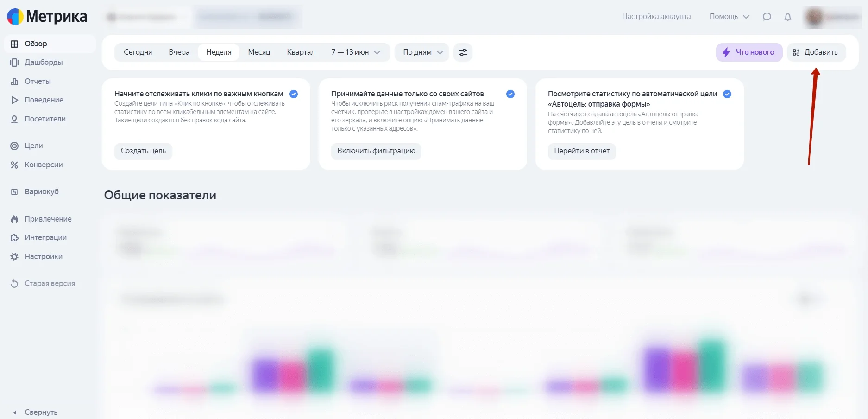The image size is (868, 419).
Task: Select the Вчера period tab
Action: pyautogui.click(x=179, y=52)
